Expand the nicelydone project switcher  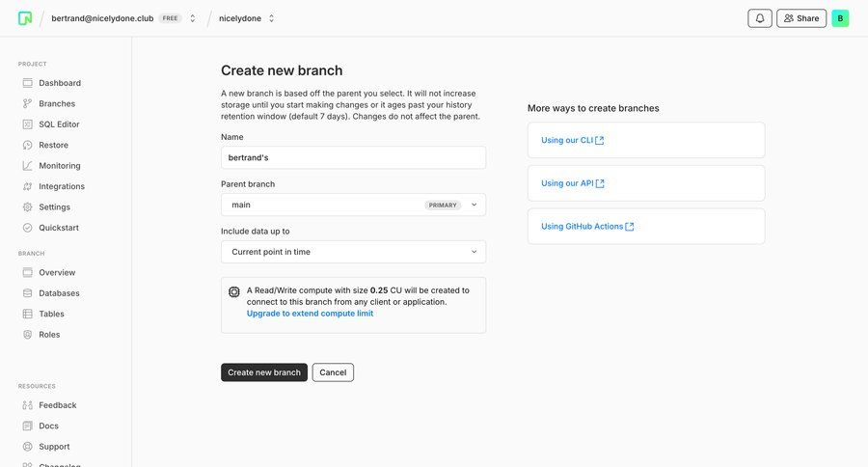(271, 18)
